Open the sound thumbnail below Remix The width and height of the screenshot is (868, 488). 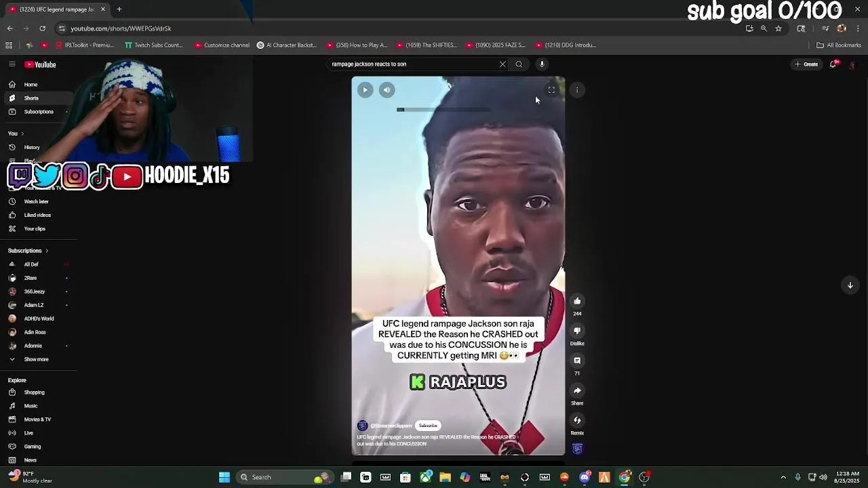577,449
